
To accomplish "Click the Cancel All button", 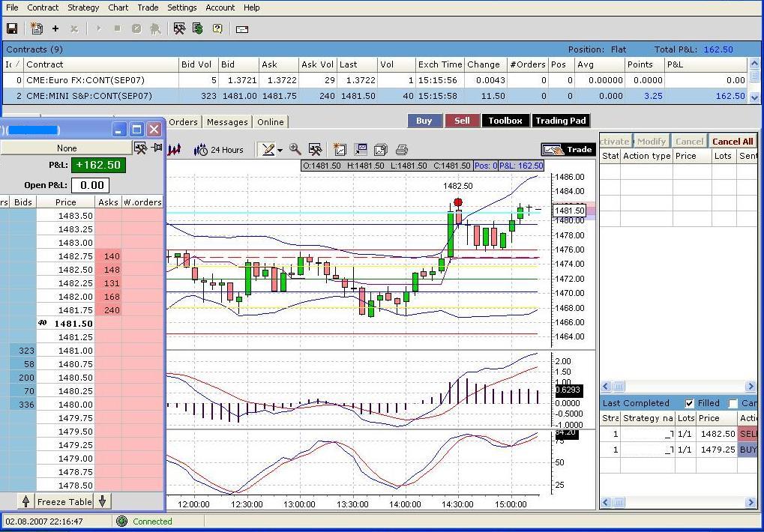I will tap(732, 141).
